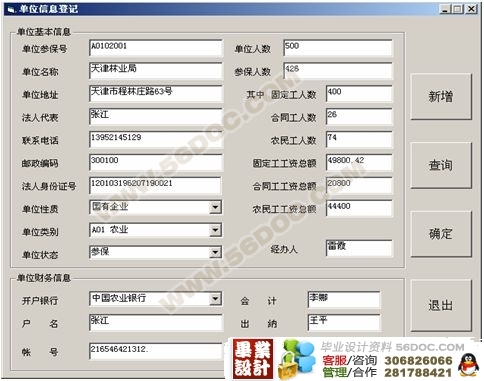Focus the 固定工工资总额 field

click(359, 162)
